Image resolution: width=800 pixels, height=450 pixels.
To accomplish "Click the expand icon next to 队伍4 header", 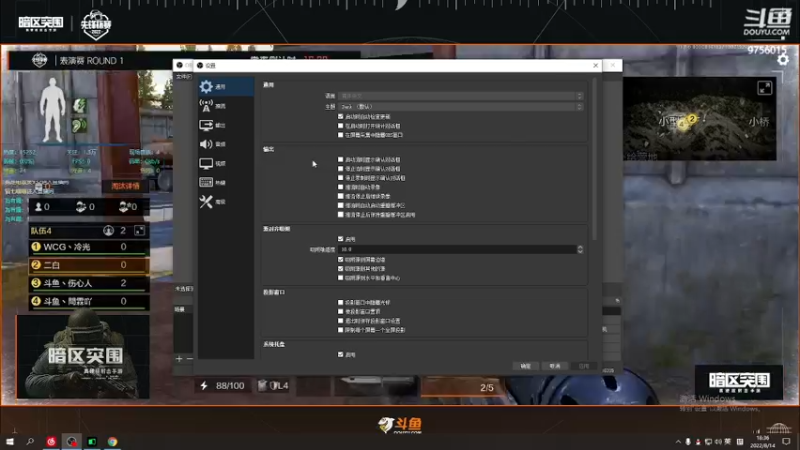I will pyautogui.click(x=139, y=231).
